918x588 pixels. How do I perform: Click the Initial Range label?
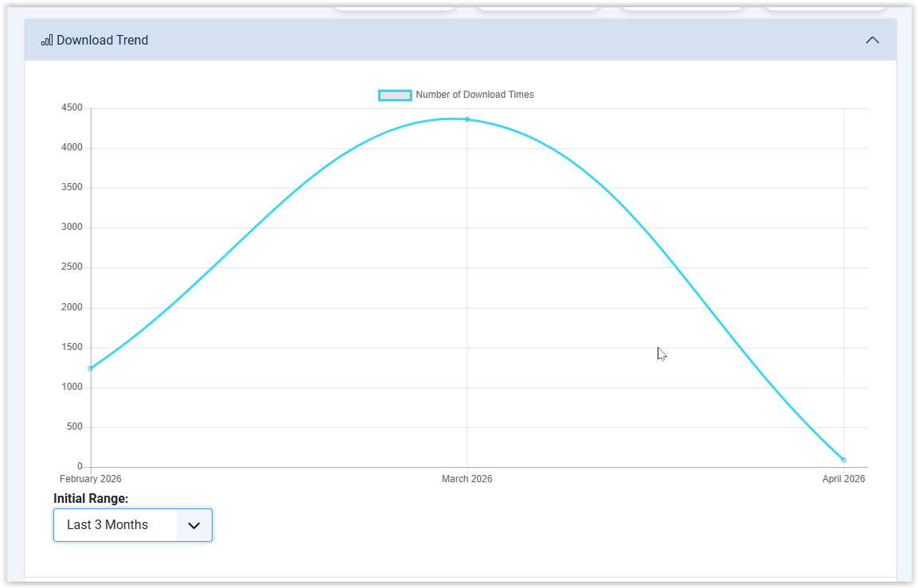(91, 499)
